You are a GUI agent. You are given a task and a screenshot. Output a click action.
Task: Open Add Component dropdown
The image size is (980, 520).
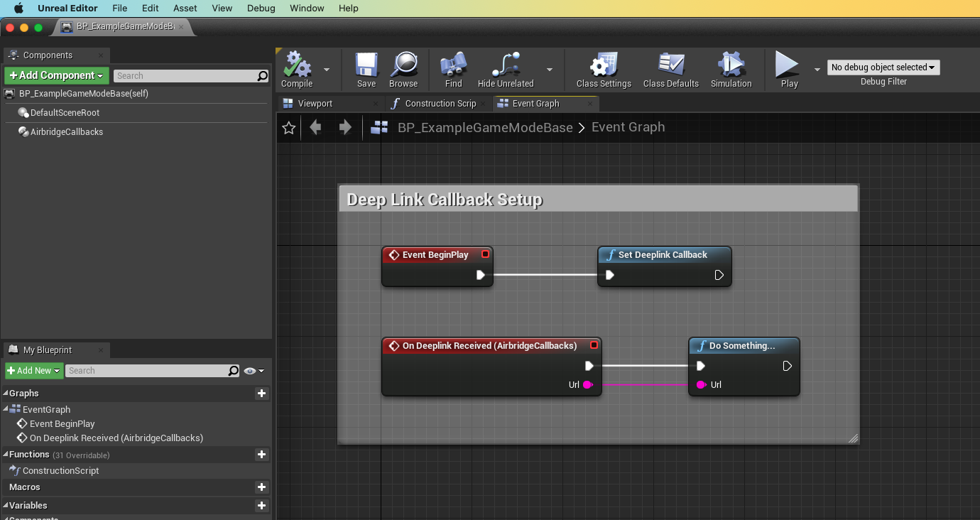57,75
